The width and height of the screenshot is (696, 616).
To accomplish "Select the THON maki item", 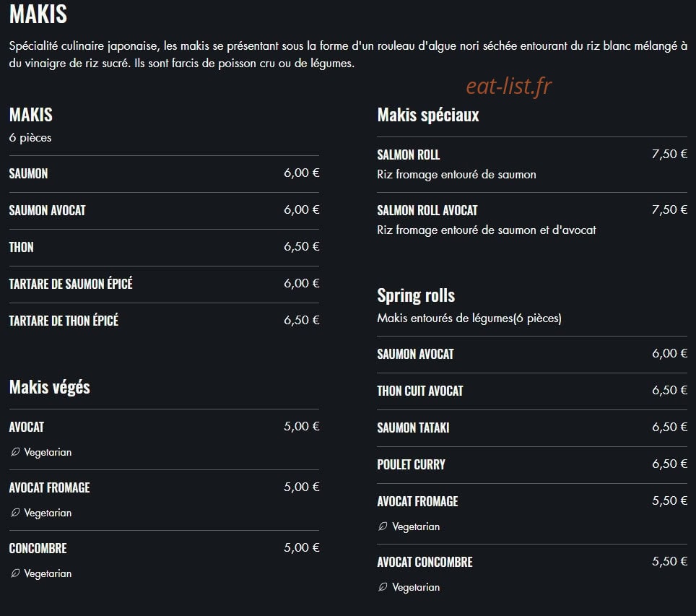I will click(x=164, y=248).
